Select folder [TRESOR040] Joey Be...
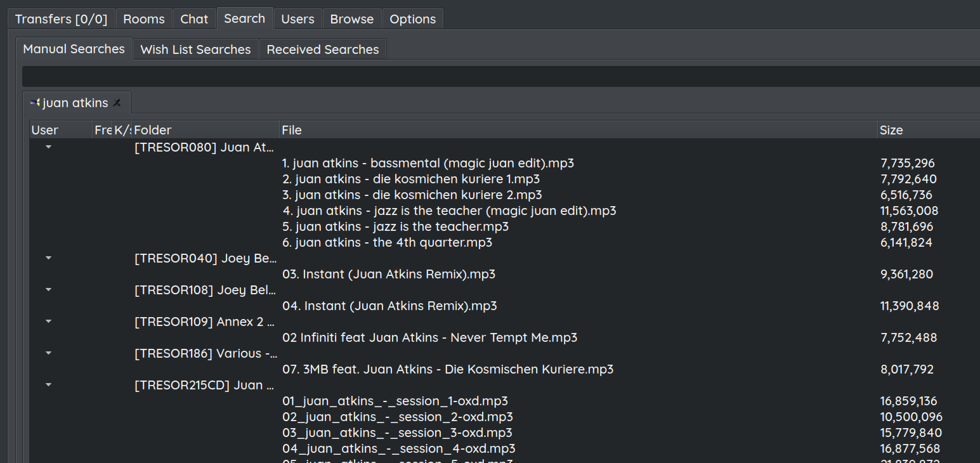980x463 pixels. pos(206,258)
